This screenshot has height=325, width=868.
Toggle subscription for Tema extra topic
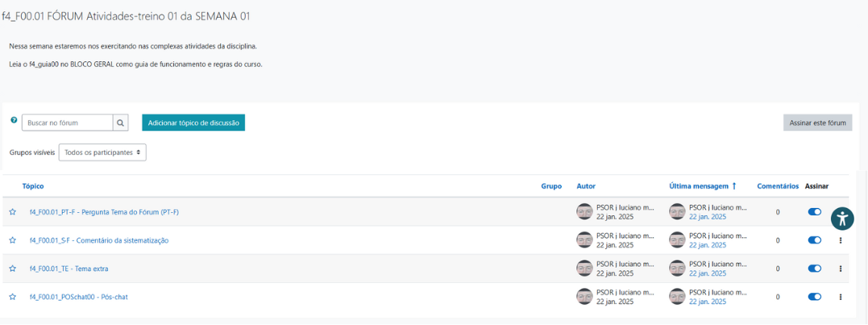814,269
